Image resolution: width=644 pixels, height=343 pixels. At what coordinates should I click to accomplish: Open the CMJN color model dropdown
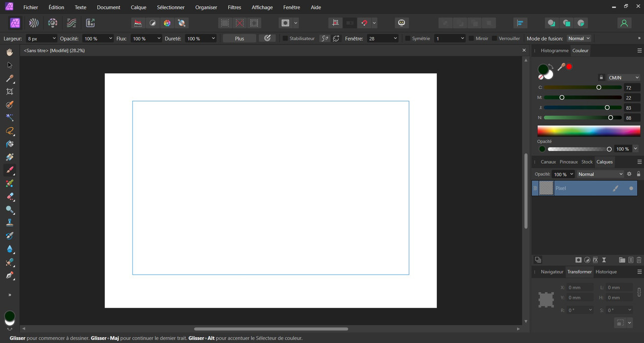pyautogui.click(x=623, y=78)
